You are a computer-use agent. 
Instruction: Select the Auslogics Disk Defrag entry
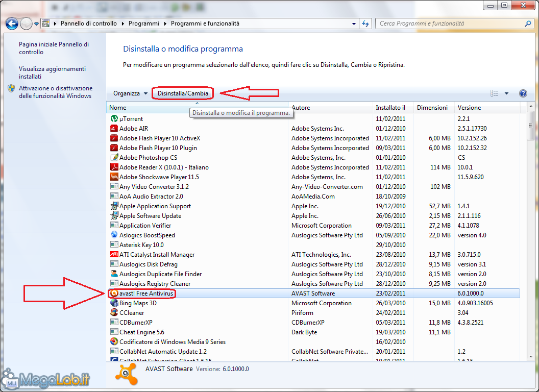coord(313,264)
